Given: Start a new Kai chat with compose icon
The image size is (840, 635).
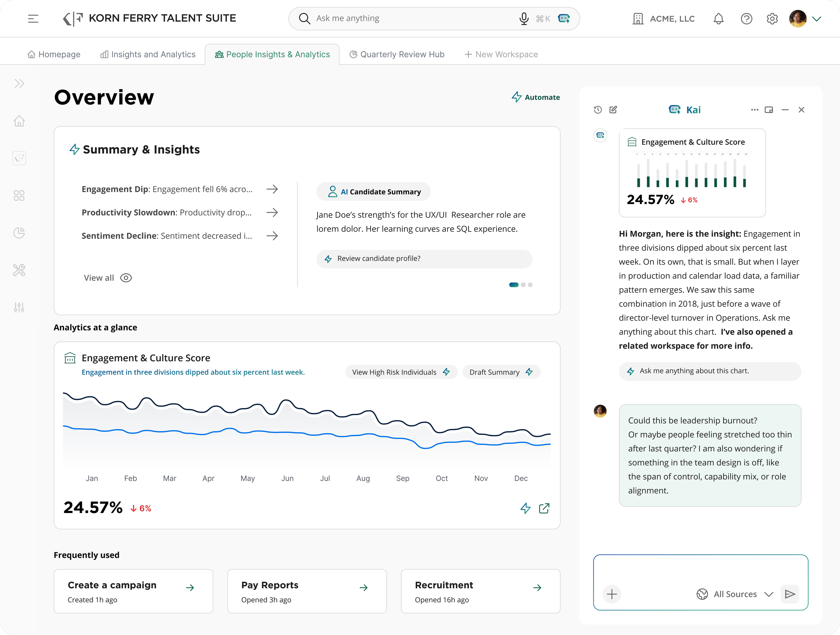Looking at the screenshot, I should click(x=614, y=110).
